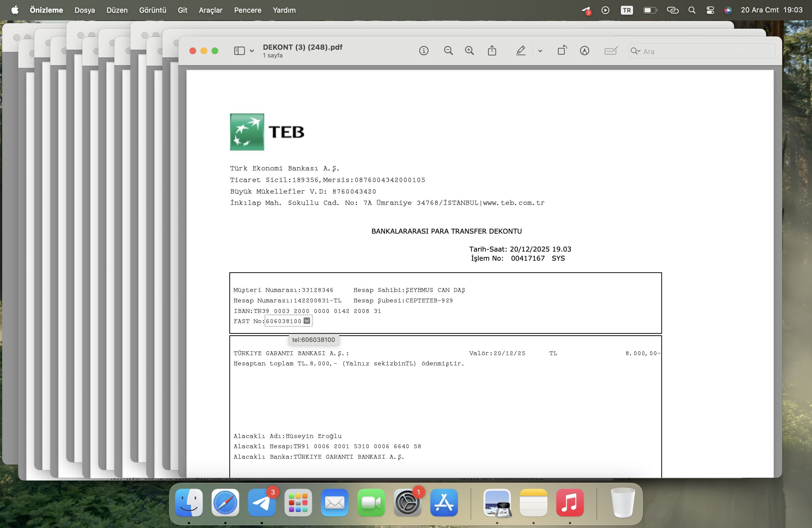
Task: Click the www.teb.com.tr address text
Action: [x=514, y=203]
